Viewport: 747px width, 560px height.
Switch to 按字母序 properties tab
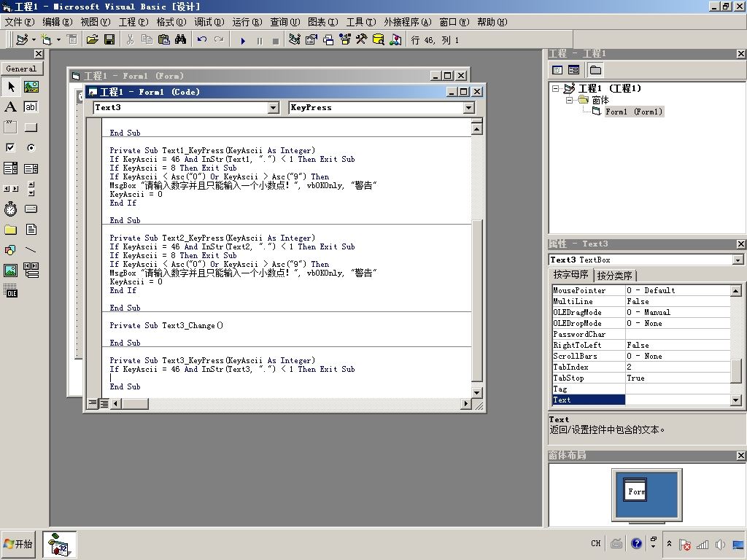tap(570, 275)
